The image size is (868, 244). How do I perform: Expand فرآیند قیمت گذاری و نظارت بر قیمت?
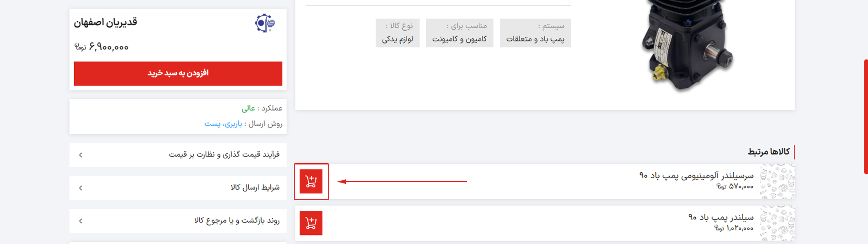click(178, 155)
